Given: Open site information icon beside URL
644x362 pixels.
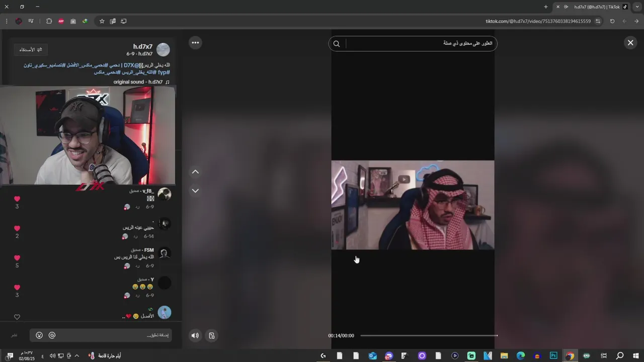Looking at the screenshot, I should point(598,21).
